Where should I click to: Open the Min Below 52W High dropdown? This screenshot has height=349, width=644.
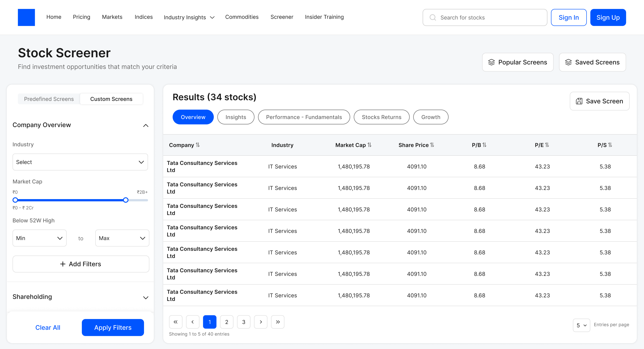[x=39, y=238]
